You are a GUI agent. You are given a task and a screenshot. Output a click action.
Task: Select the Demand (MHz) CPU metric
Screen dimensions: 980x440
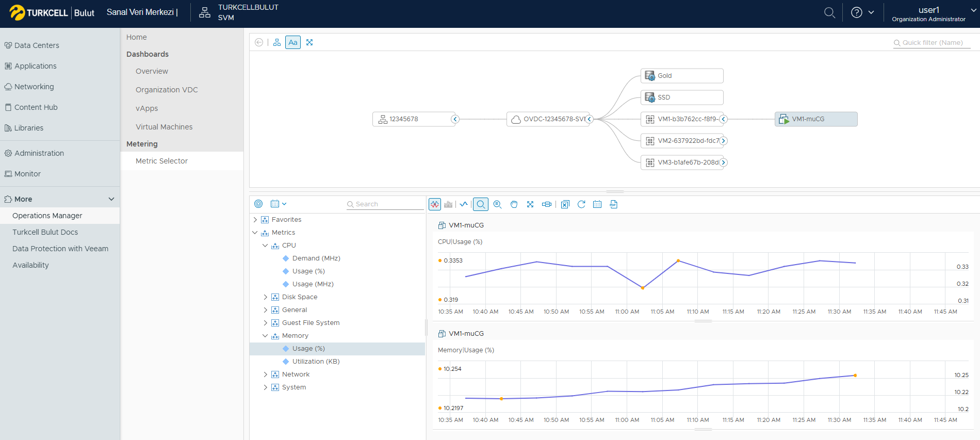316,258
